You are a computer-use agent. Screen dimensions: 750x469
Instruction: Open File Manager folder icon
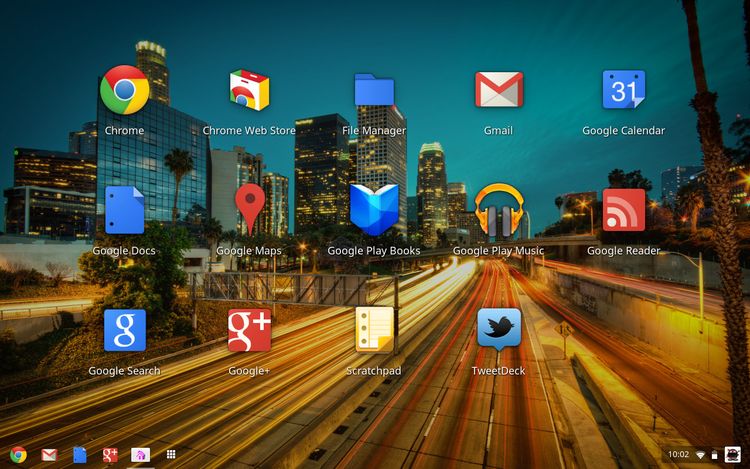pos(374,90)
